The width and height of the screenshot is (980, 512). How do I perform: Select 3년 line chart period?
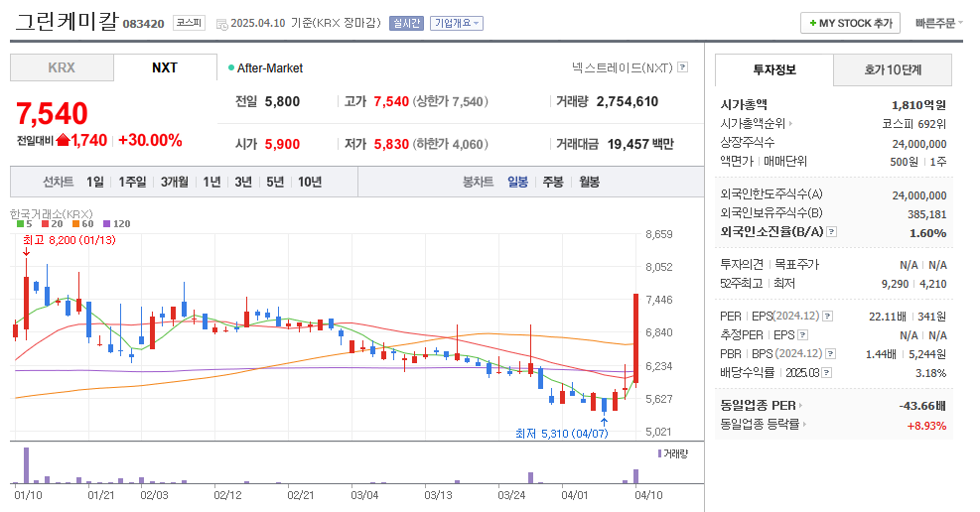243,182
